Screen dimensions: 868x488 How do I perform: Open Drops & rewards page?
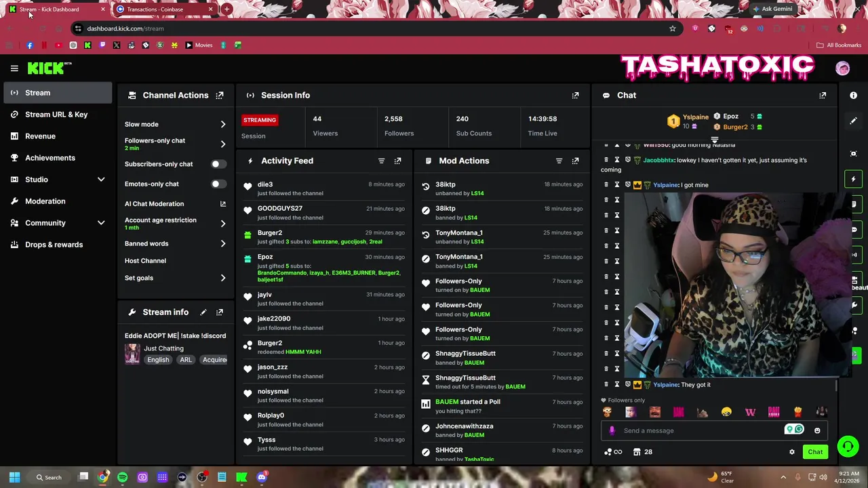[58, 245]
